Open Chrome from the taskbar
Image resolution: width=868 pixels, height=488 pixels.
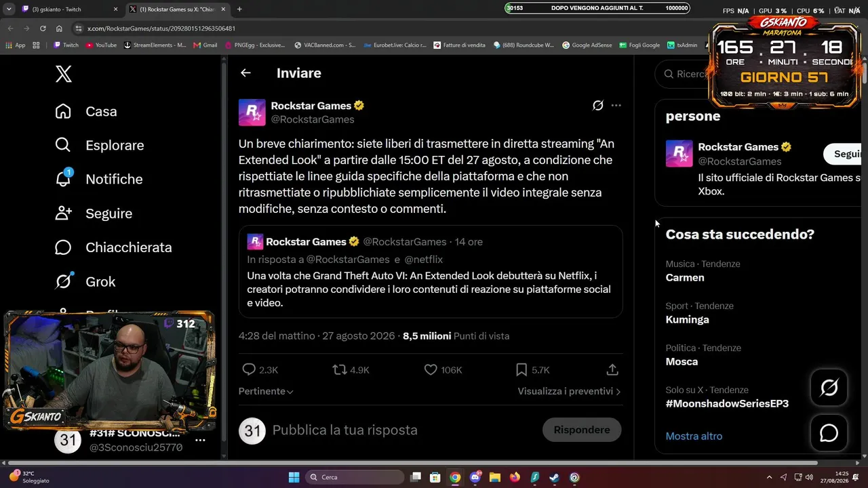(x=455, y=477)
